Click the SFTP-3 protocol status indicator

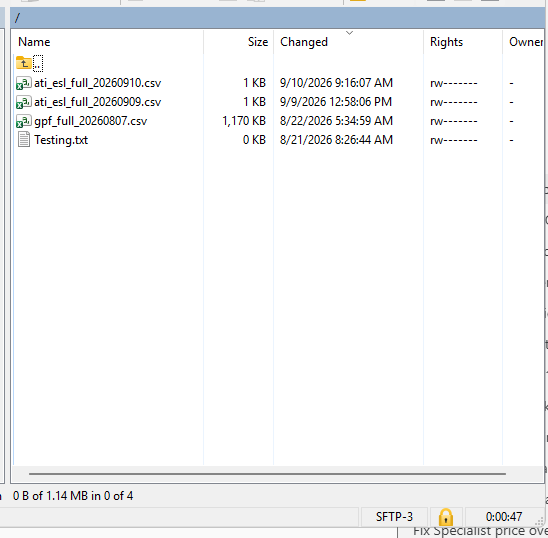click(394, 517)
